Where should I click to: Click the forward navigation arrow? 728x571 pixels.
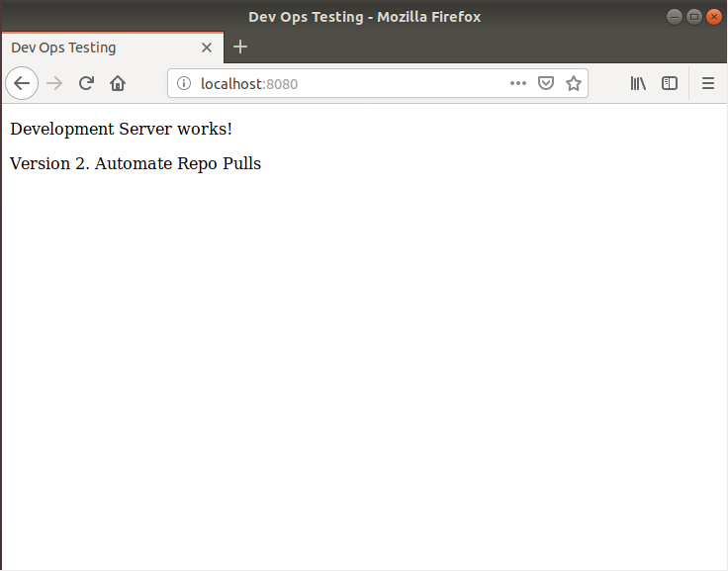click(x=54, y=84)
